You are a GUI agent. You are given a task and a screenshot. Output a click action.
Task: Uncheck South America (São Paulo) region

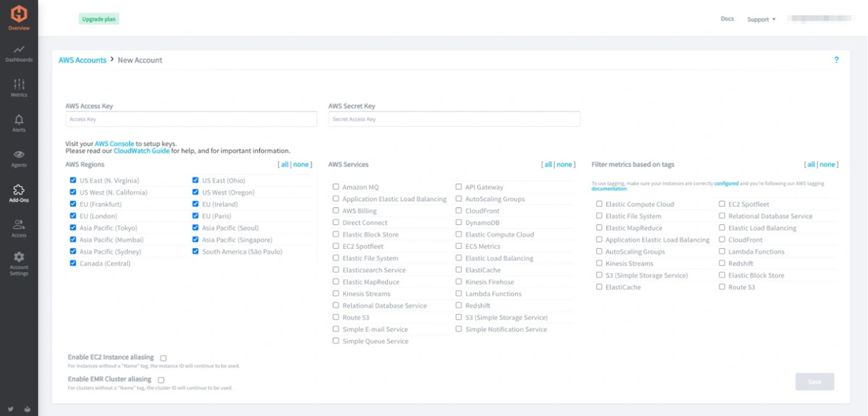point(195,252)
